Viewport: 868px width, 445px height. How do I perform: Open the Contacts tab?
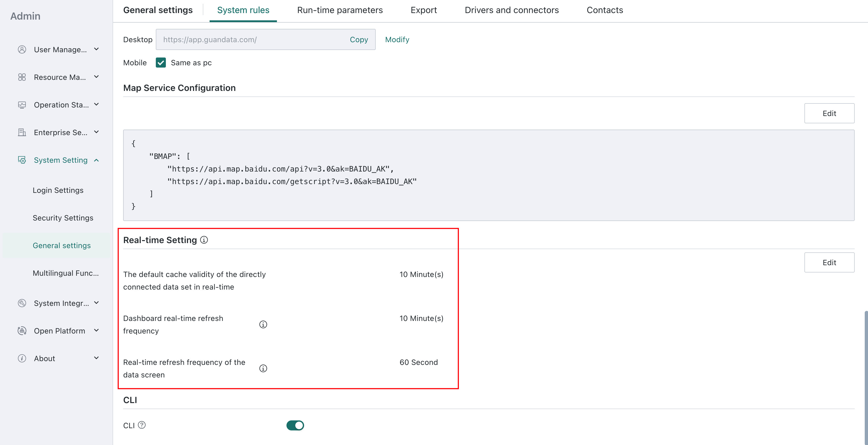pyautogui.click(x=605, y=10)
